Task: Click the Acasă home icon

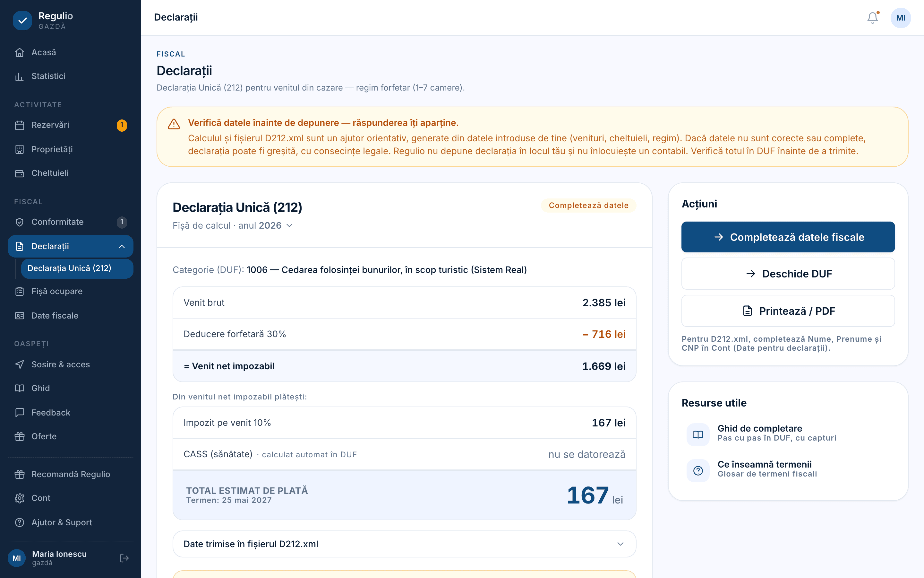Action: [20, 52]
